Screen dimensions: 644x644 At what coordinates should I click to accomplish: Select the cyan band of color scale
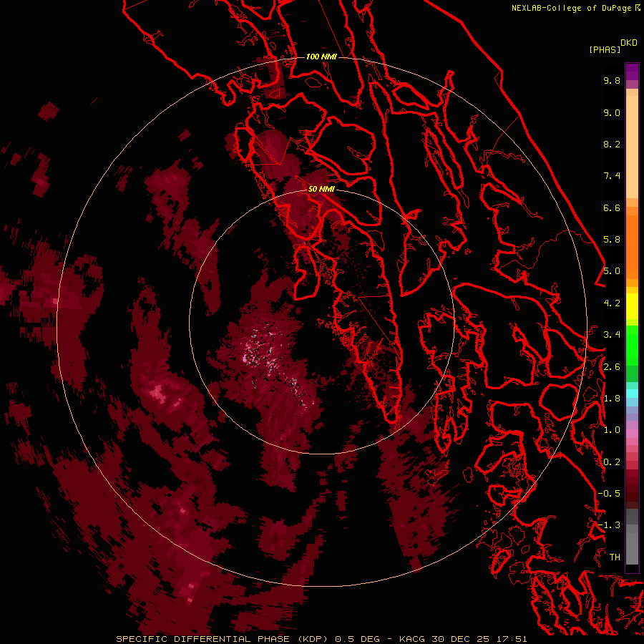tap(632, 394)
